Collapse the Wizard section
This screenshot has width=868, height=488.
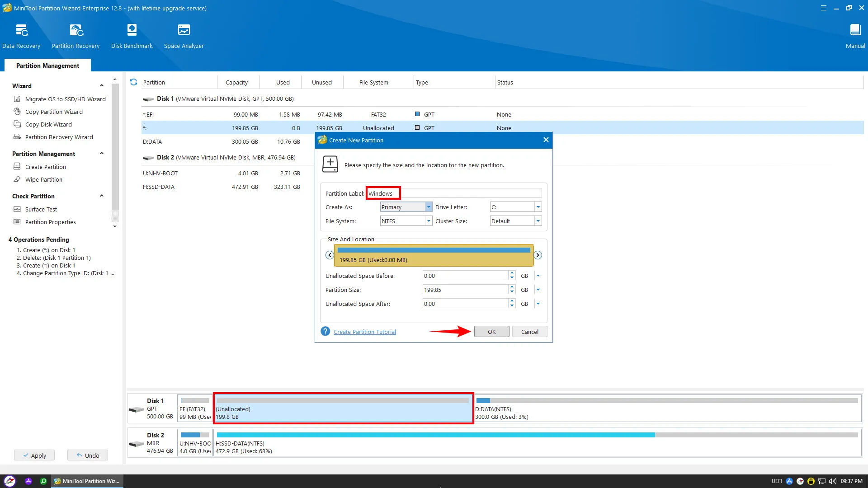tap(102, 86)
